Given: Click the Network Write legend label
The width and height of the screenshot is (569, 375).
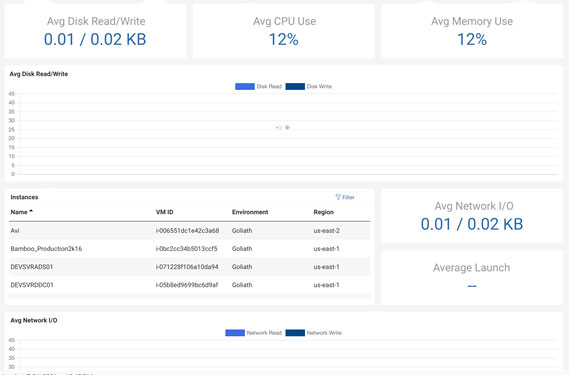Looking at the screenshot, I should [x=324, y=333].
